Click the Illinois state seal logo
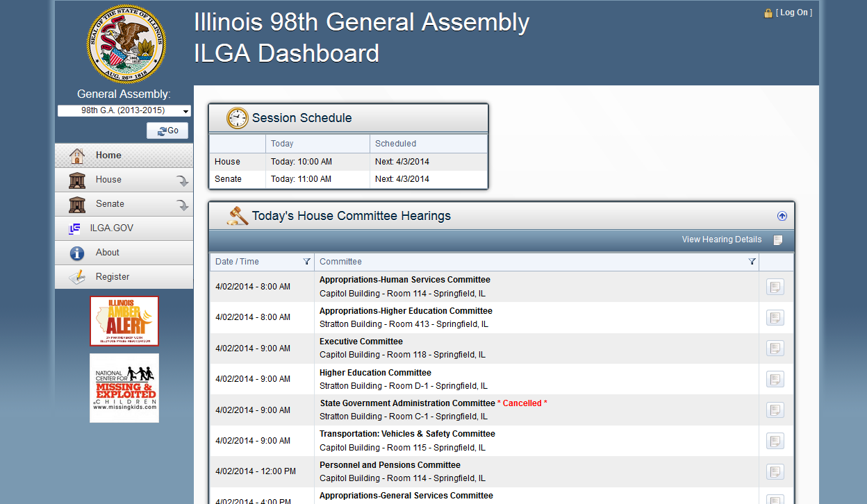The image size is (867, 504). 127,43
